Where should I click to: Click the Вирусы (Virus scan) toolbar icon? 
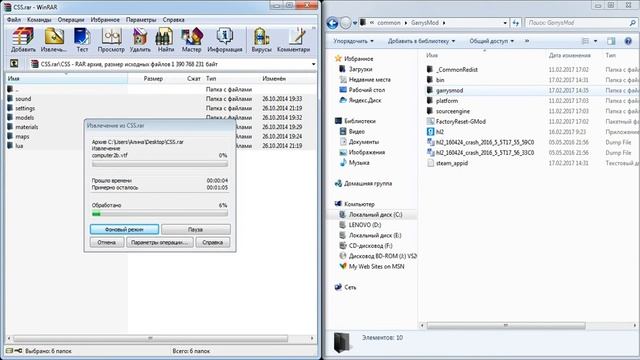261,40
